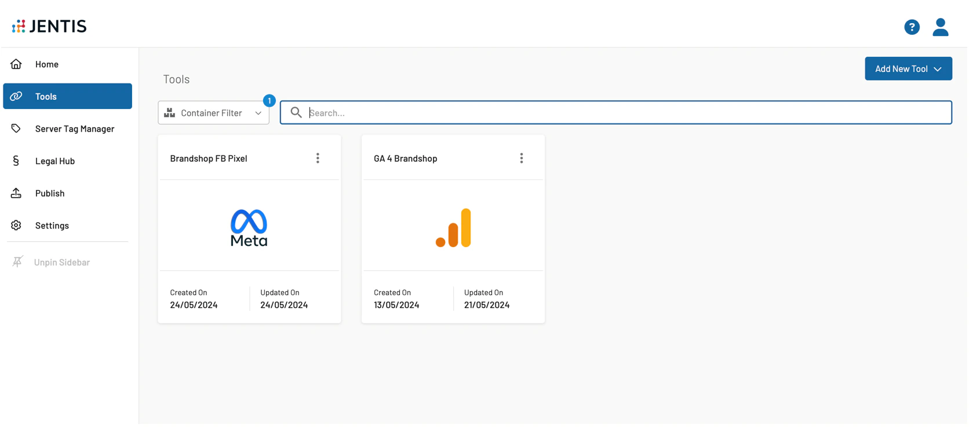Click the Google Analytics logo thumbnail
This screenshot has height=432, width=980.
pos(453,228)
